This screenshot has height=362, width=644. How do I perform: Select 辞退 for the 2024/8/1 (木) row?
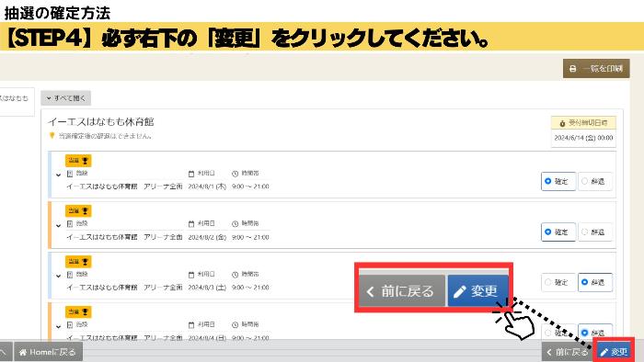click(x=594, y=181)
